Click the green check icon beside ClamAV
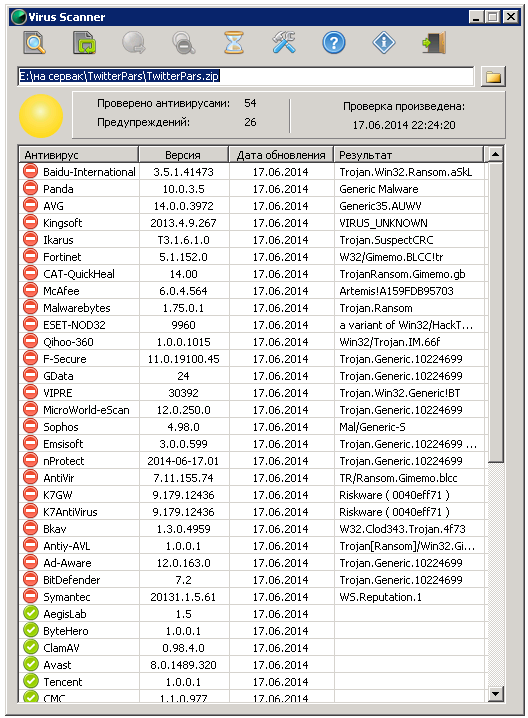528x718 pixels. click(30, 647)
